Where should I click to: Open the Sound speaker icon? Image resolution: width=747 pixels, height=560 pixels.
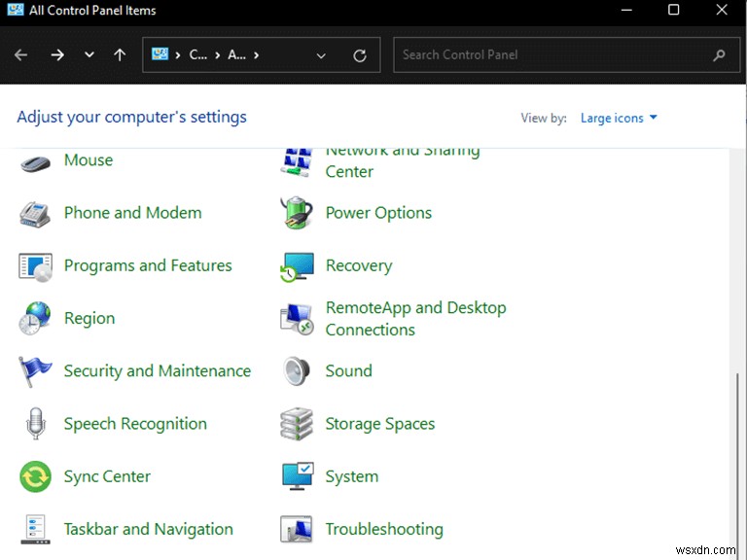(x=297, y=371)
